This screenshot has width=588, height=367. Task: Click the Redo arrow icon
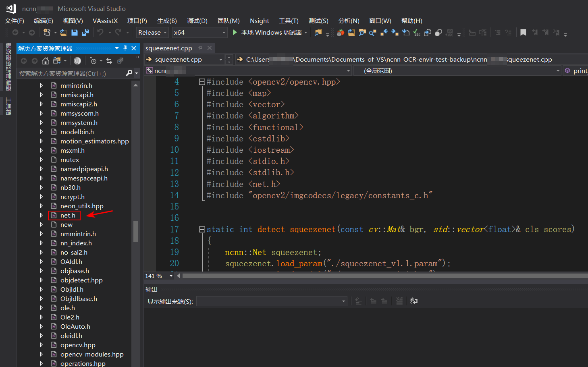coord(118,32)
